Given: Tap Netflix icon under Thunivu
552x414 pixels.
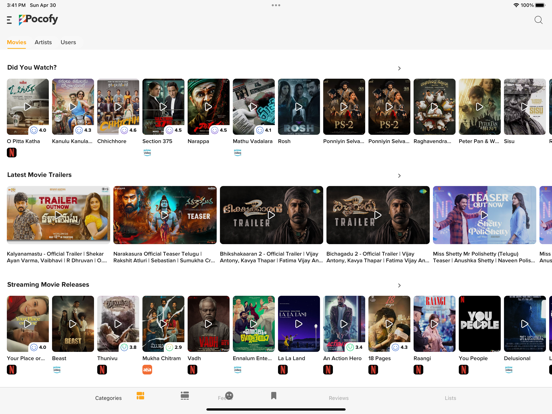Looking at the screenshot, I should tap(102, 370).
